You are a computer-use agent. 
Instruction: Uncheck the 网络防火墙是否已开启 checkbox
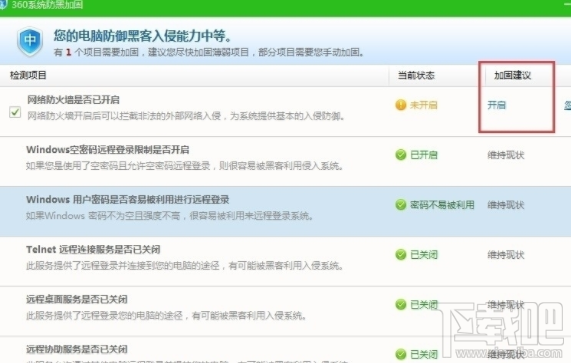click(x=15, y=112)
